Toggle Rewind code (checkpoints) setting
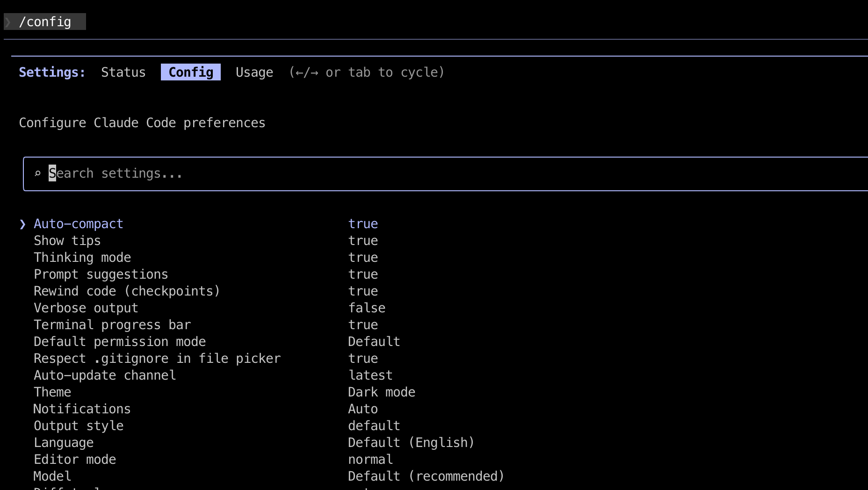Screen dimensions: 868x490 pos(126,291)
